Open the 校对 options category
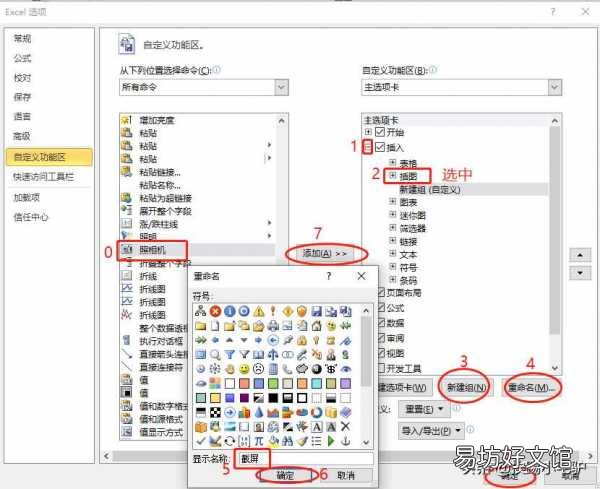 (49, 78)
